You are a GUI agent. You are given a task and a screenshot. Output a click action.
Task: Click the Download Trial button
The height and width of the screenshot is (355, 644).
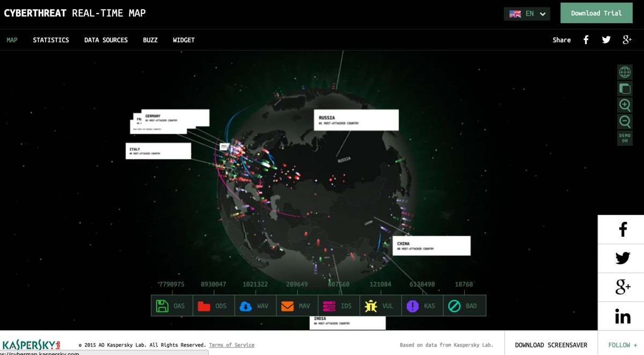point(596,13)
